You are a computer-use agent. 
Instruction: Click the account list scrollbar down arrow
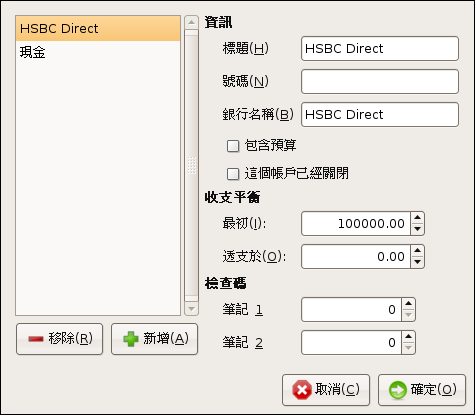click(191, 309)
